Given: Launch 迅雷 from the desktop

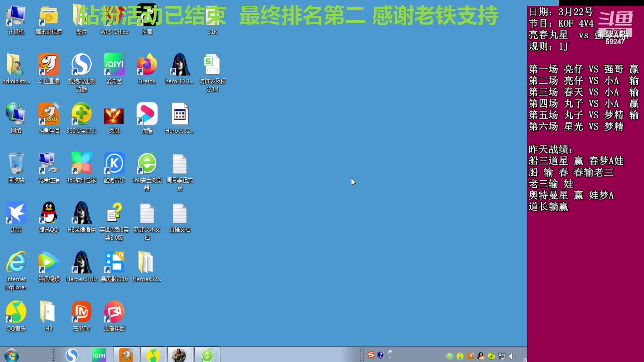Looking at the screenshot, I should (x=16, y=217).
